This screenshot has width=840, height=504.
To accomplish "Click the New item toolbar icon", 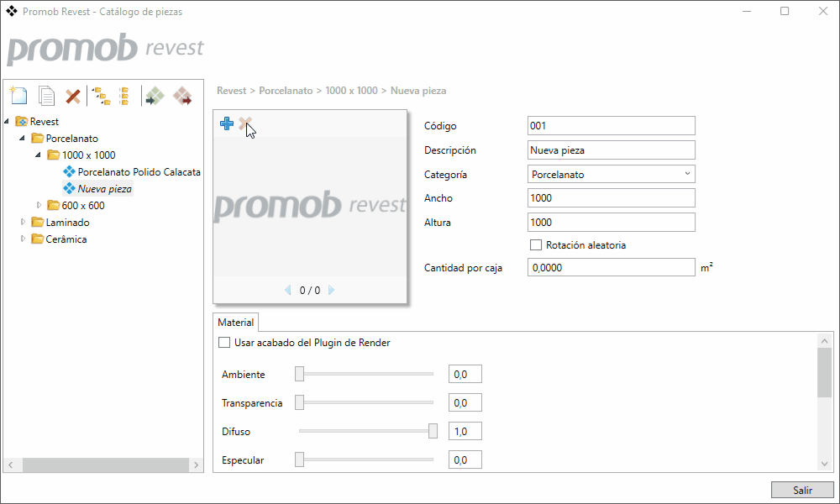I will tap(18, 96).
